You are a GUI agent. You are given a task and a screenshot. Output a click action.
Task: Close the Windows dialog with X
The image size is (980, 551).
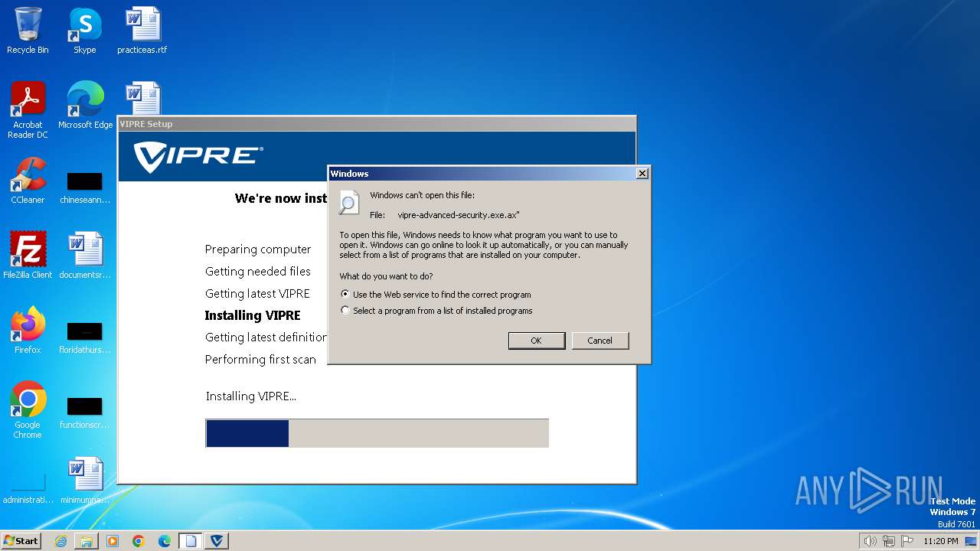(x=642, y=174)
